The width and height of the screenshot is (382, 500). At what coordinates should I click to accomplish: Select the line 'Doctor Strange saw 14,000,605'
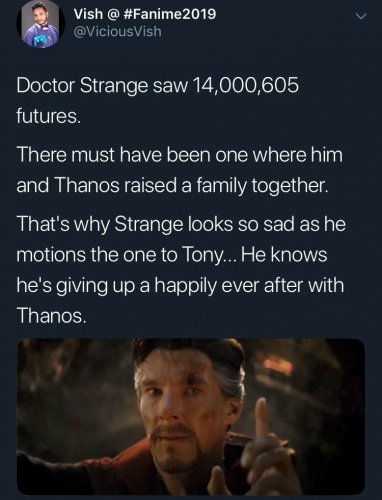pyautogui.click(x=157, y=86)
